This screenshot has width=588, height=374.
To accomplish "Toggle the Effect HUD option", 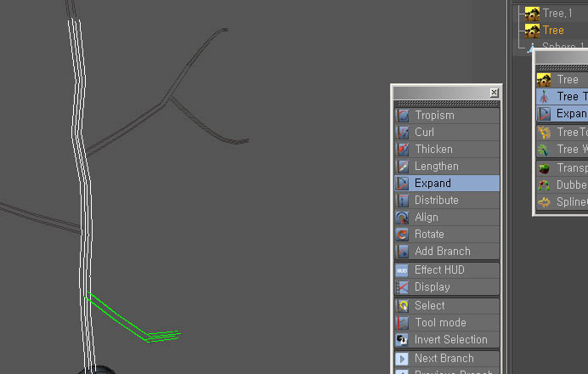I will 447,270.
